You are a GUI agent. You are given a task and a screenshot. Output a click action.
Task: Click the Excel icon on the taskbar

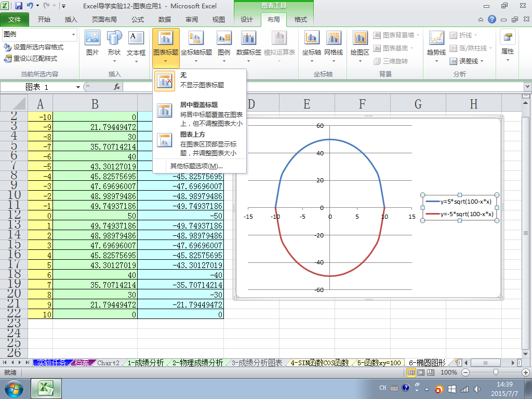46,389
